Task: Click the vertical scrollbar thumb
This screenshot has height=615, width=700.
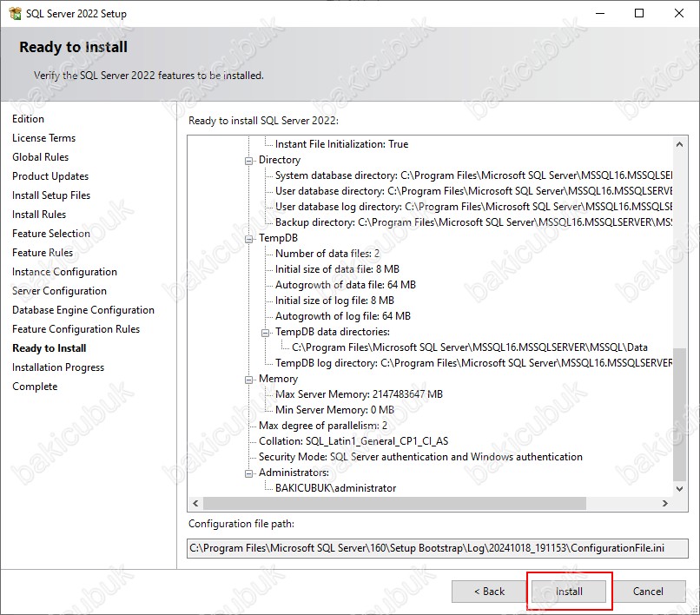Action: (679, 415)
